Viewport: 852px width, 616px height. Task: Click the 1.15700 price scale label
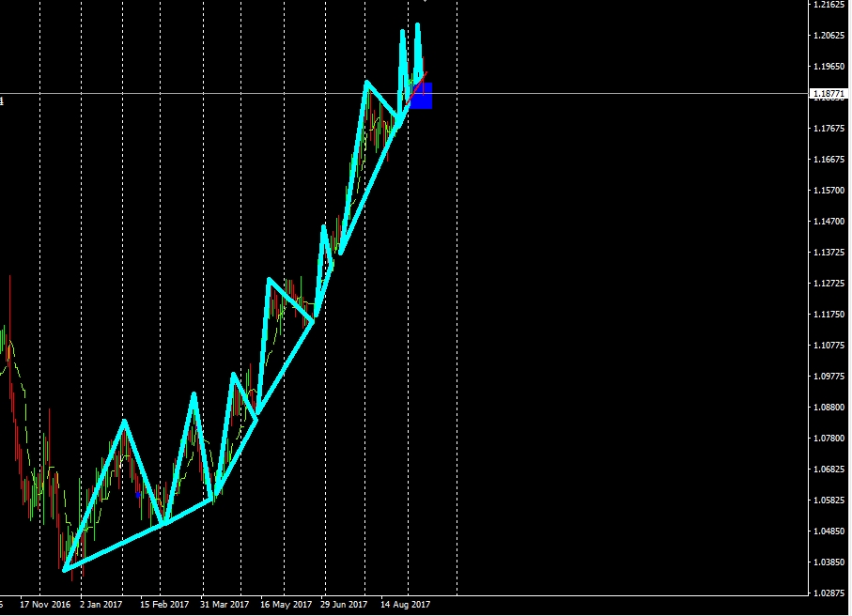(x=829, y=191)
